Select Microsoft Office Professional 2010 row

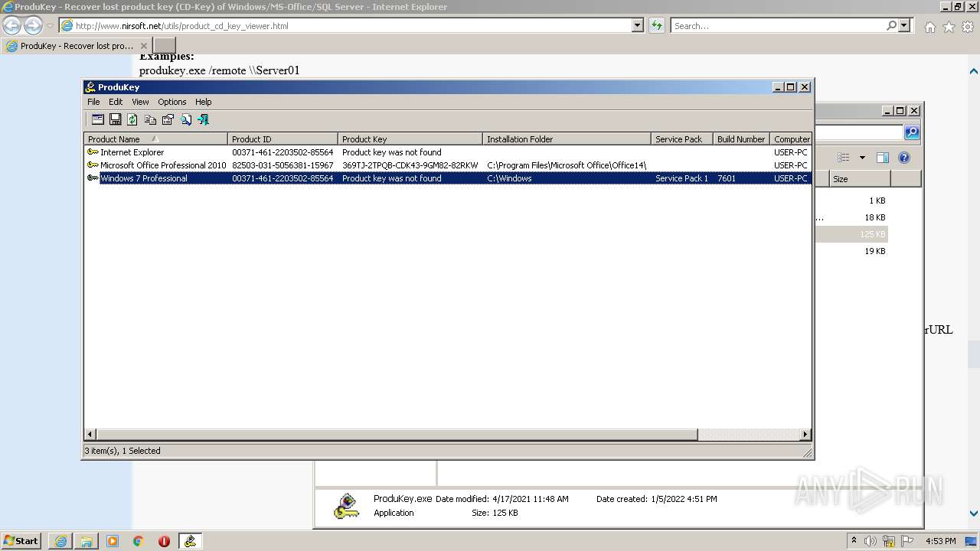click(x=448, y=165)
